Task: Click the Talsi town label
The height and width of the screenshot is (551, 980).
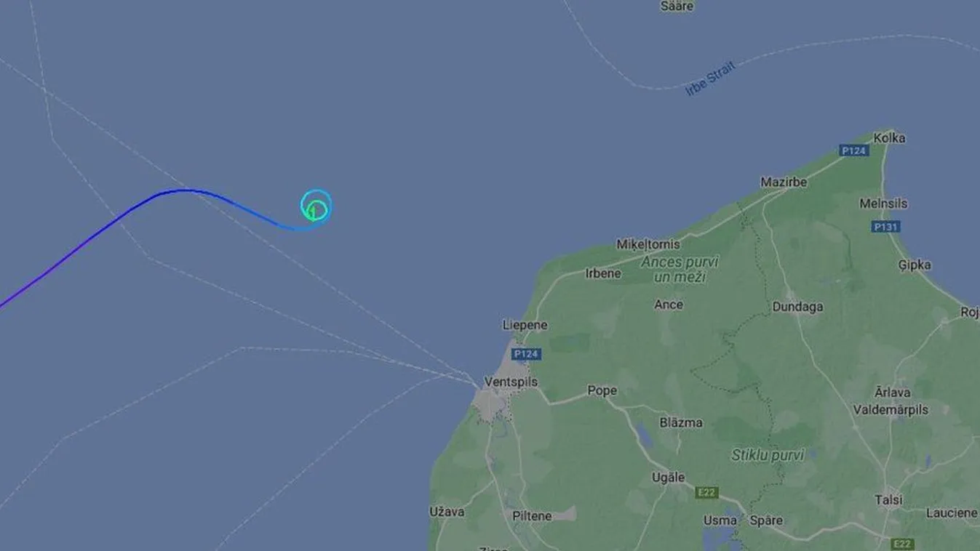Action: pyautogui.click(x=888, y=500)
